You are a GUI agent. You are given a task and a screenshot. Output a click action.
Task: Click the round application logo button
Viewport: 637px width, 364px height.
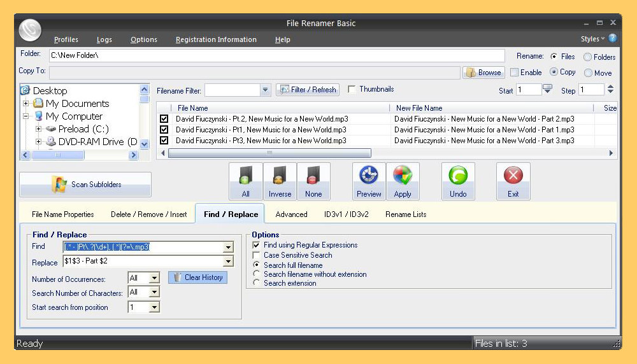click(x=30, y=30)
